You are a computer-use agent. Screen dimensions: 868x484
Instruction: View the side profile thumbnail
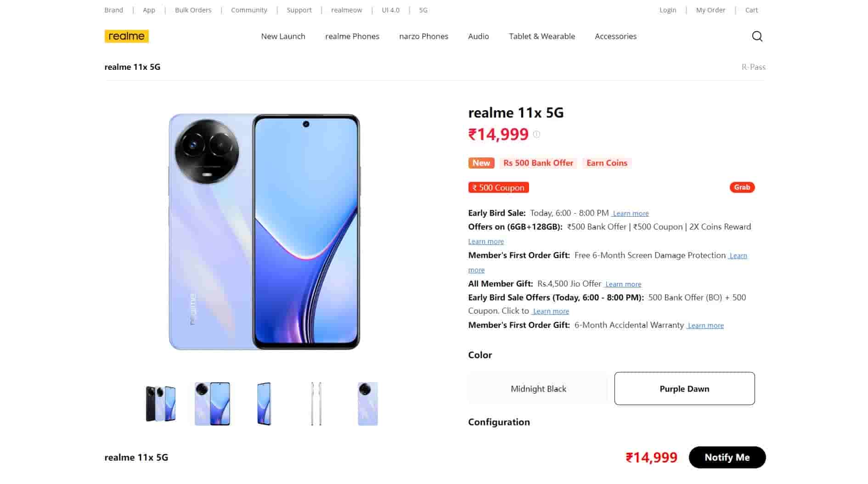point(316,404)
